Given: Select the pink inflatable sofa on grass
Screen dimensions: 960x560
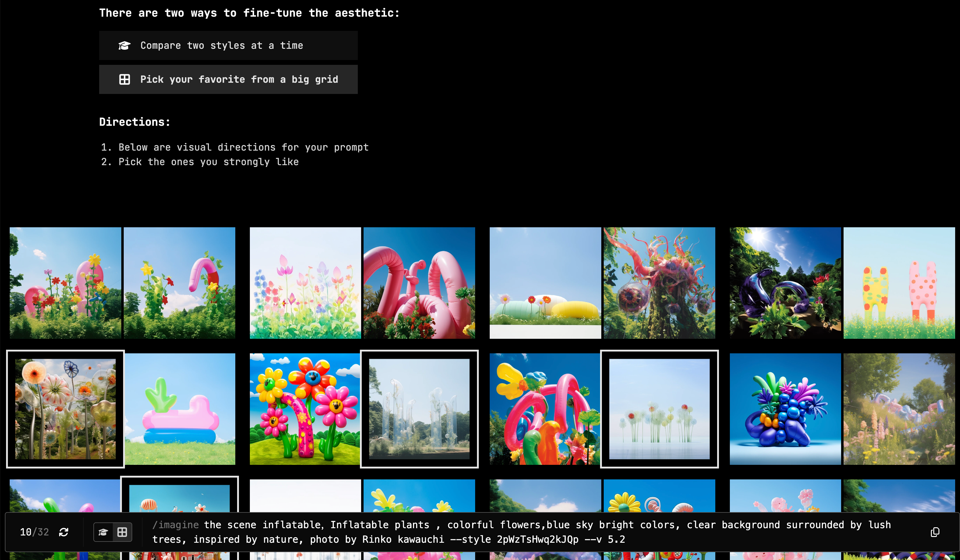Looking at the screenshot, I should click(180, 409).
